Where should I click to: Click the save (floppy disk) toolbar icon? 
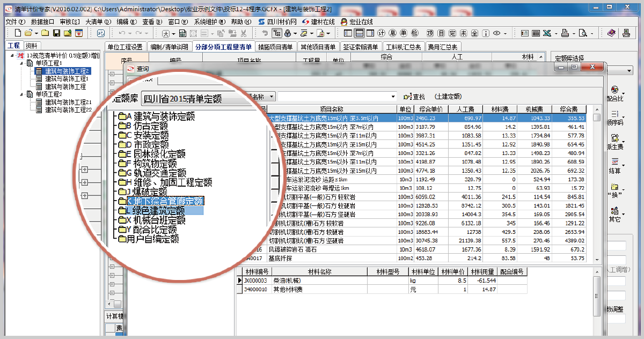click(56, 33)
